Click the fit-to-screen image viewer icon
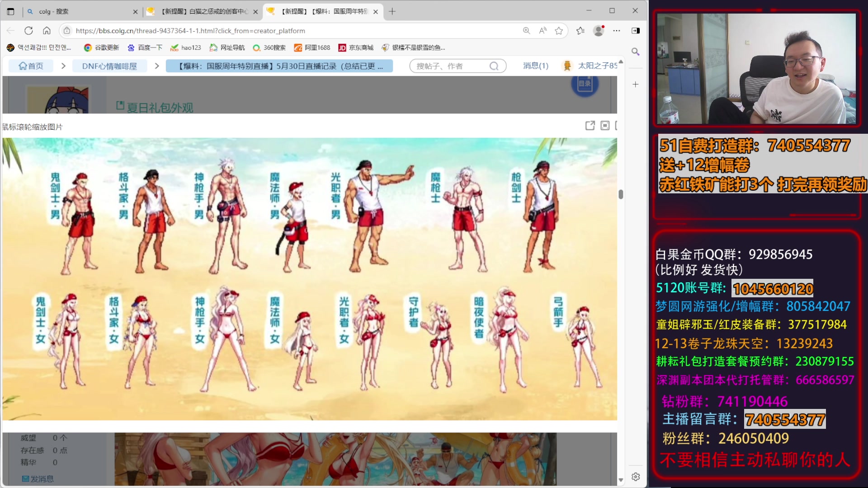Screen dimensions: 868x488 [605, 126]
